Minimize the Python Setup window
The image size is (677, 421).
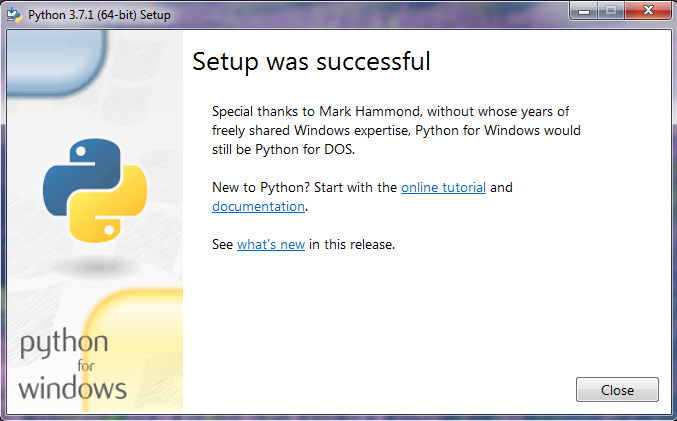[584, 10]
